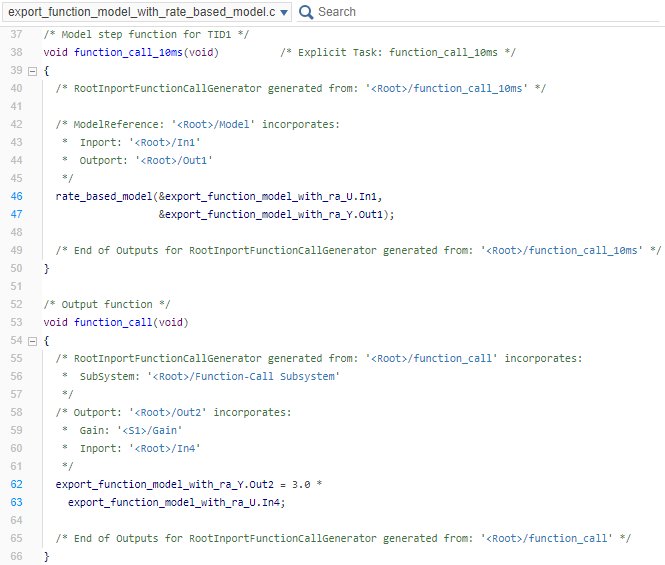Click linked line number 62
The width and height of the screenshot is (665, 565).
(16, 484)
